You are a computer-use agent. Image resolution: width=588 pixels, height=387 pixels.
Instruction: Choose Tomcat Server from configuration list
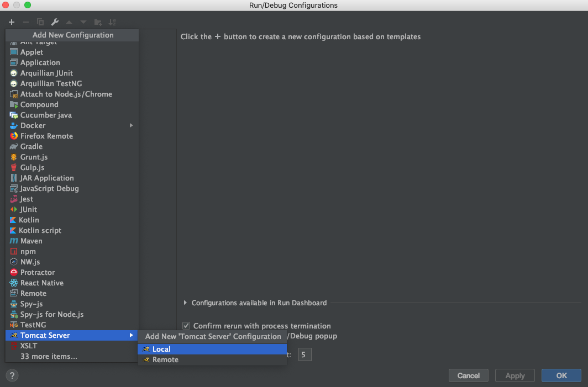coord(72,335)
